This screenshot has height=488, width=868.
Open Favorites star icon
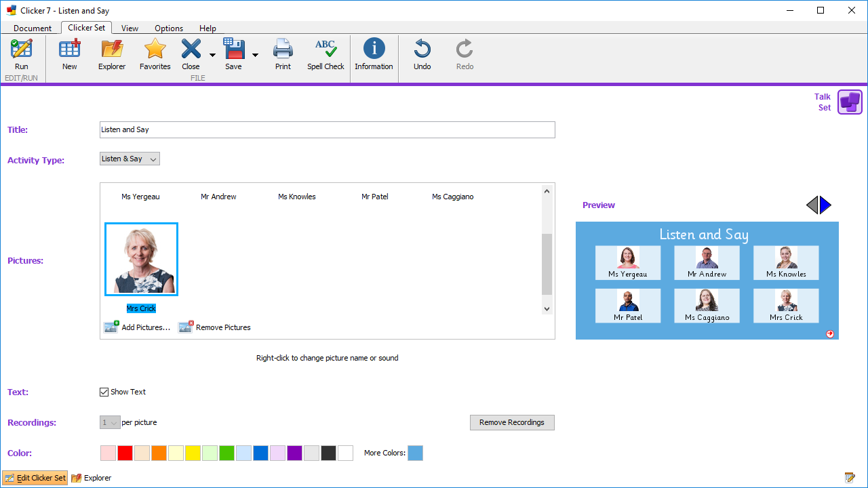[155, 49]
